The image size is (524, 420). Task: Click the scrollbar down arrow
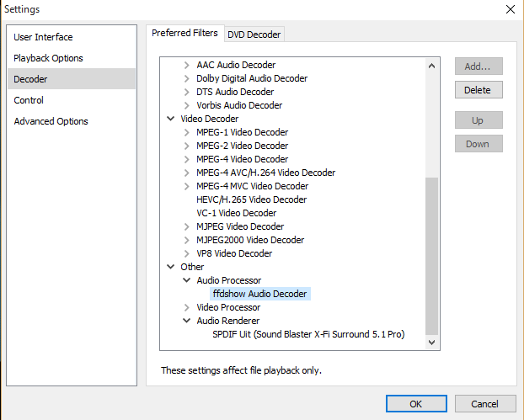tap(432, 343)
